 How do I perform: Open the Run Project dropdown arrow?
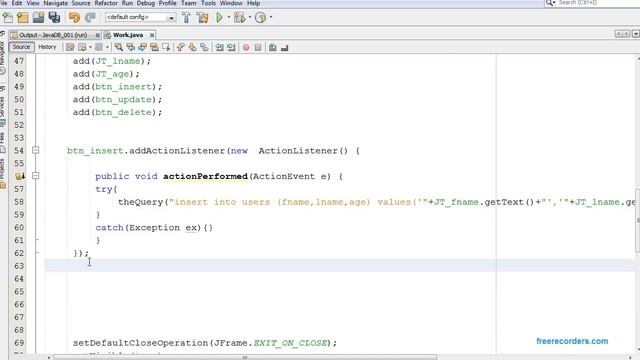[229, 18]
